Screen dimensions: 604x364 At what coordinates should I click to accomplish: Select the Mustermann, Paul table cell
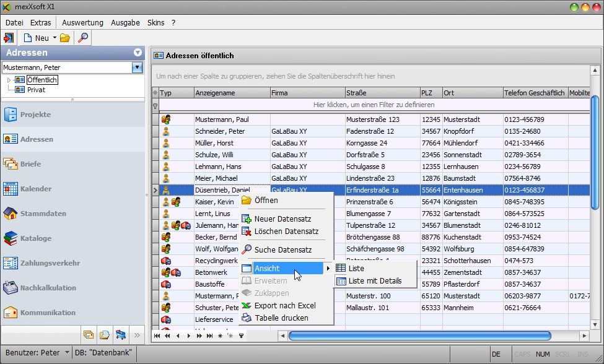pyautogui.click(x=232, y=119)
